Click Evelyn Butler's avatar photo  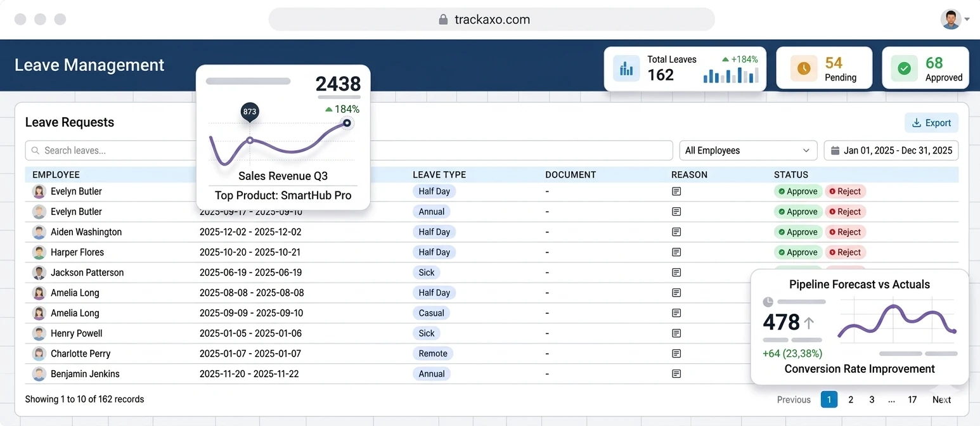tap(39, 191)
